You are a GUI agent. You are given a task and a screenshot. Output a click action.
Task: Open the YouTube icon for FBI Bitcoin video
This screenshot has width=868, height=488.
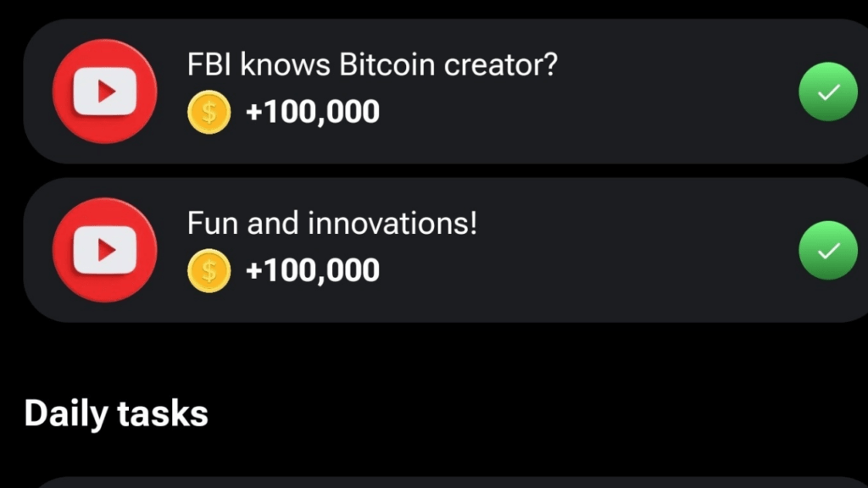[x=104, y=91]
